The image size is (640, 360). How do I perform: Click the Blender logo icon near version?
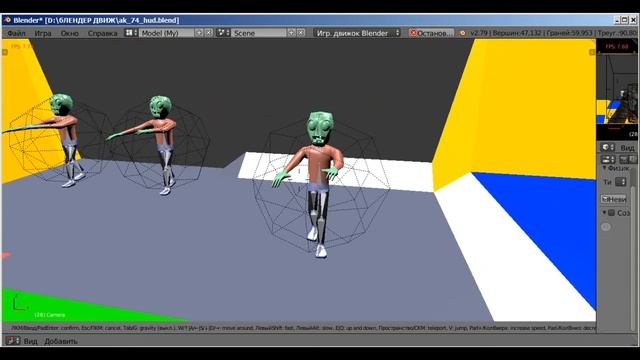(x=462, y=33)
